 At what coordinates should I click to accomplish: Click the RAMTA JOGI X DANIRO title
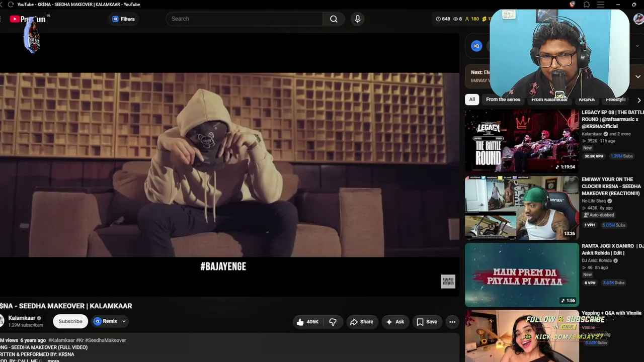click(x=613, y=249)
